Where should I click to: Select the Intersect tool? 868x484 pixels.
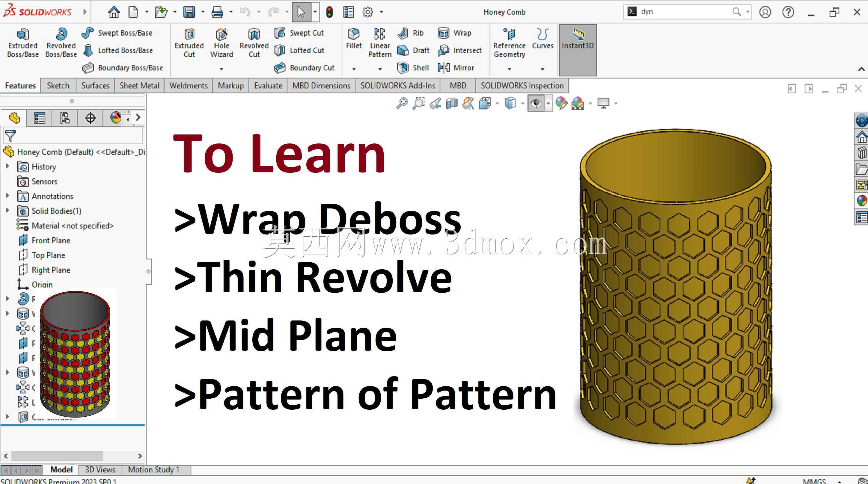[459, 50]
